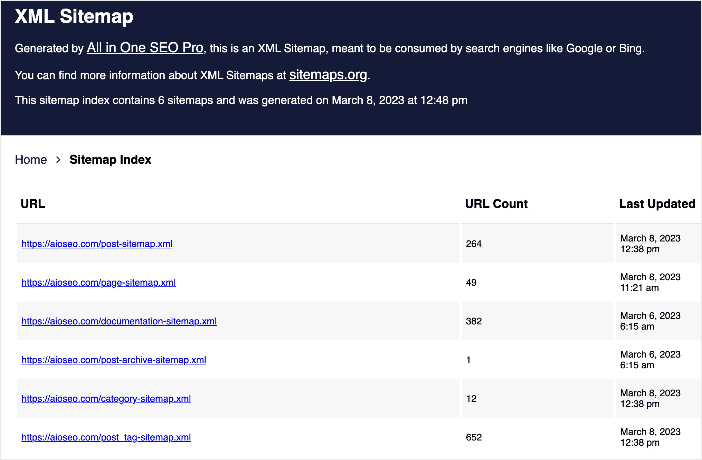The height and width of the screenshot is (460, 702).
Task: Open the page-sitemap.xml link
Action: click(98, 283)
